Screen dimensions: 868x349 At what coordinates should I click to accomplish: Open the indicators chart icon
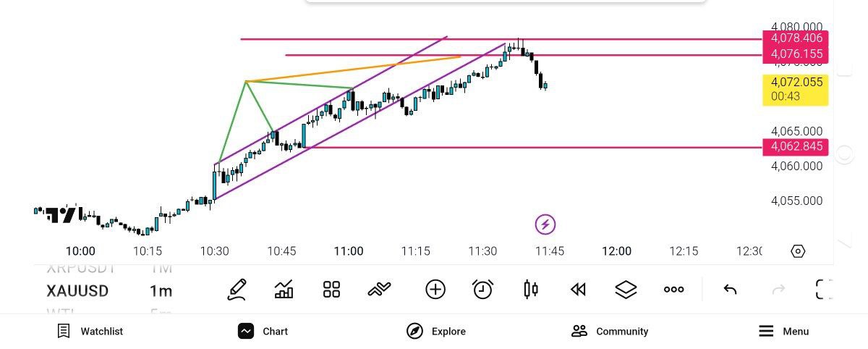click(284, 290)
